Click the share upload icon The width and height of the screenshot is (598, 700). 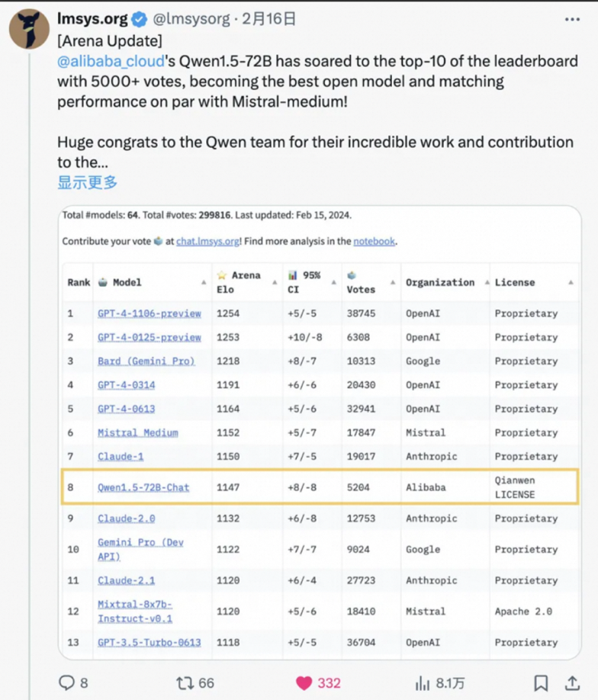(x=571, y=682)
